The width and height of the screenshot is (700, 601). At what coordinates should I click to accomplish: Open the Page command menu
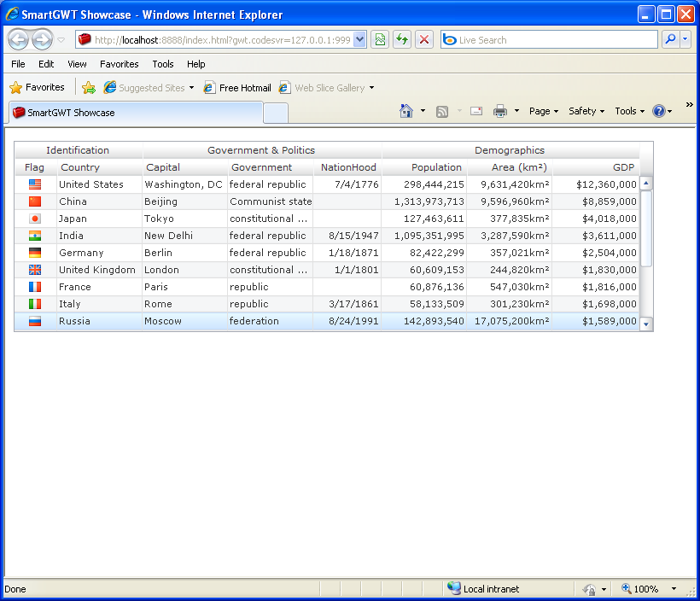[544, 111]
